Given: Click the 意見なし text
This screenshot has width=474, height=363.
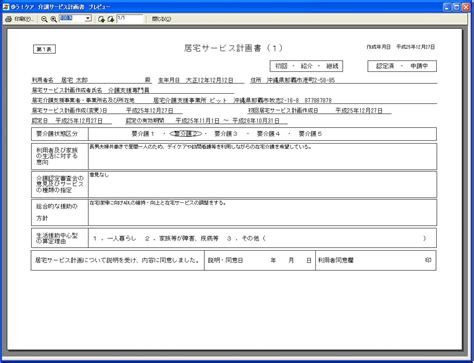Looking at the screenshot, I should [x=99, y=174].
